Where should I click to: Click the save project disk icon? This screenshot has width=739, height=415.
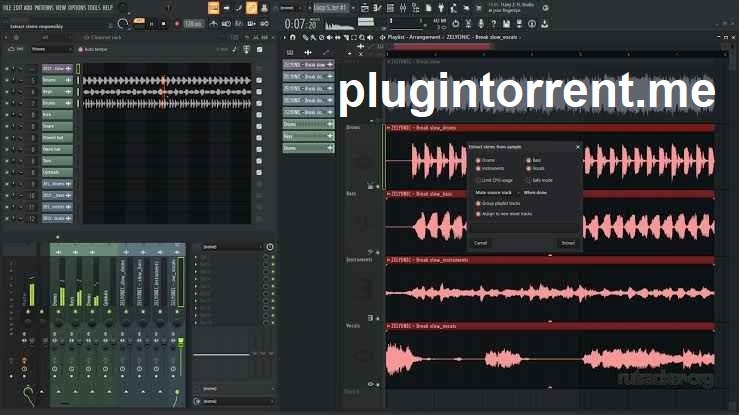pos(506,23)
